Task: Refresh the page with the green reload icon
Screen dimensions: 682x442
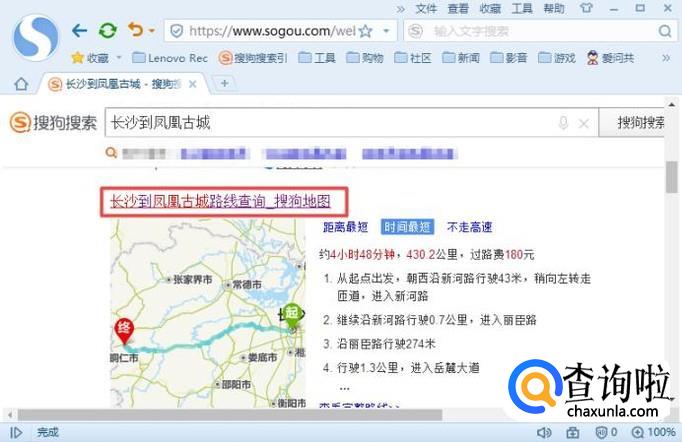Action: (107, 31)
